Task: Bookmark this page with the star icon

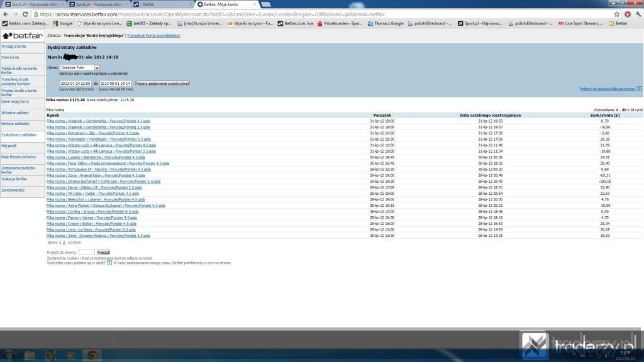Action: (x=617, y=14)
